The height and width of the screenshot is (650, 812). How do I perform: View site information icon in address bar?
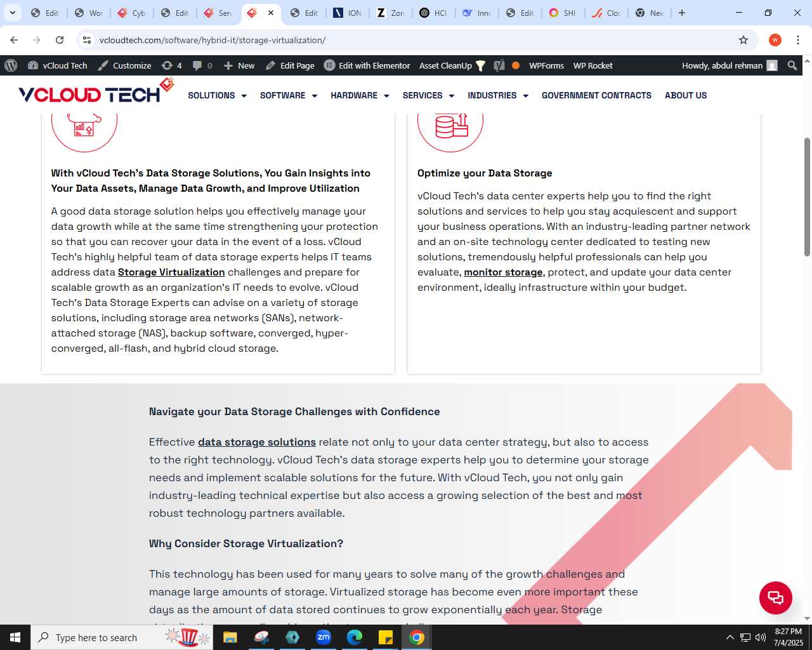(x=87, y=40)
